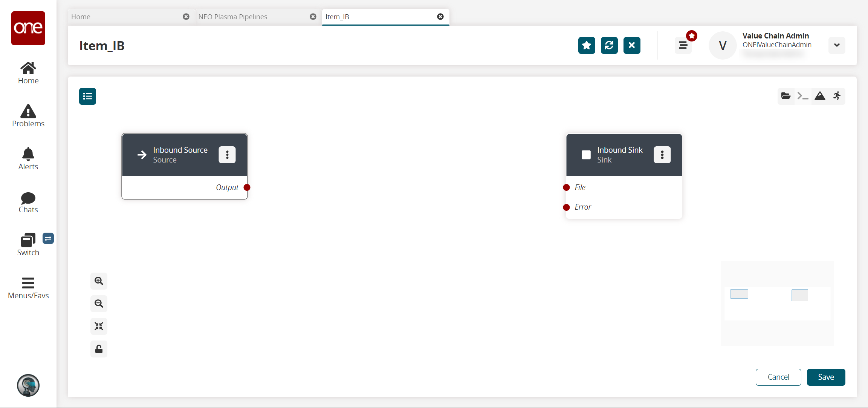Click the triangle mountain icon in toolbar
The width and height of the screenshot is (868, 408).
click(x=820, y=96)
